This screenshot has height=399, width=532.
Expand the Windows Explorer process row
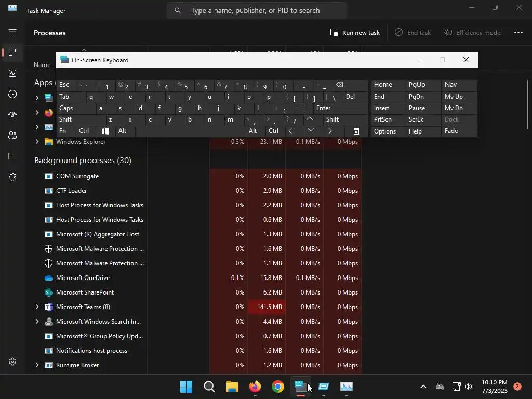pyautogui.click(x=37, y=142)
